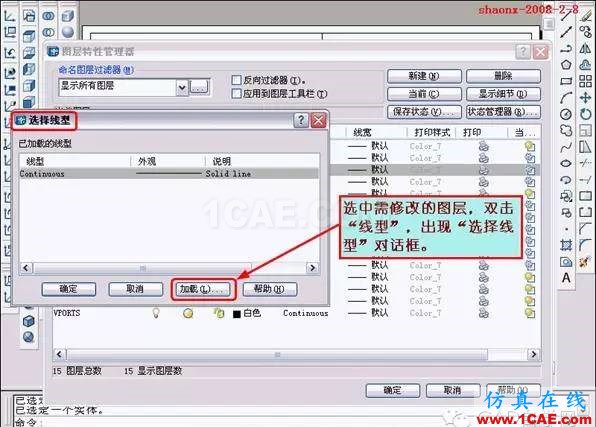This screenshot has height=427, width=596.
Task: Select the Rectangle draw tool
Action: coord(566,81)
